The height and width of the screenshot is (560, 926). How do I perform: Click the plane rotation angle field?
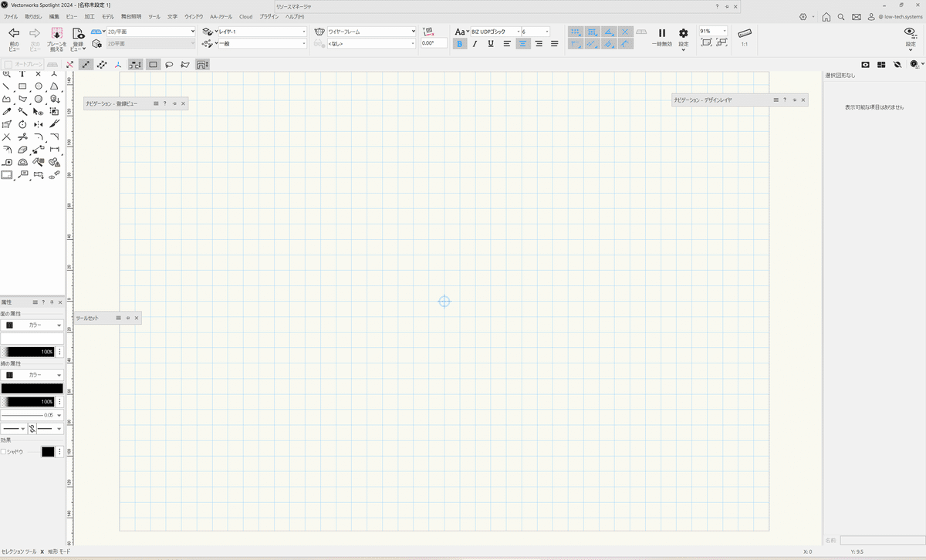[434, 44]
